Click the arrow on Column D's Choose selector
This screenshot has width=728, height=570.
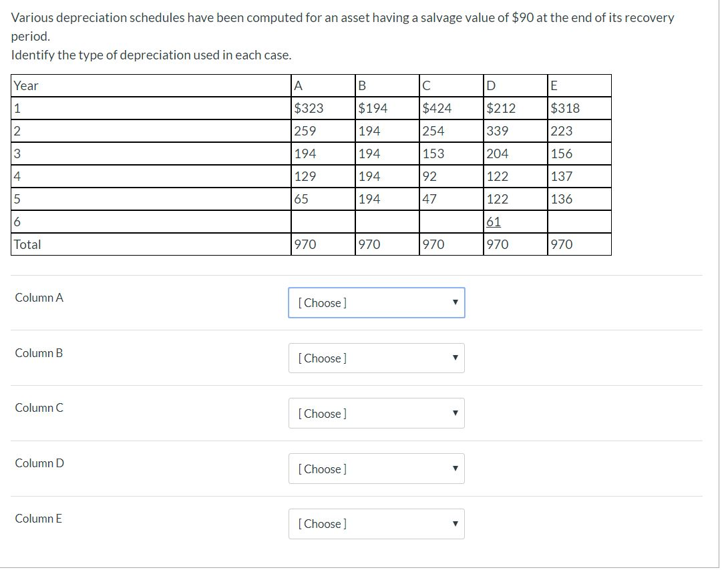454,469
